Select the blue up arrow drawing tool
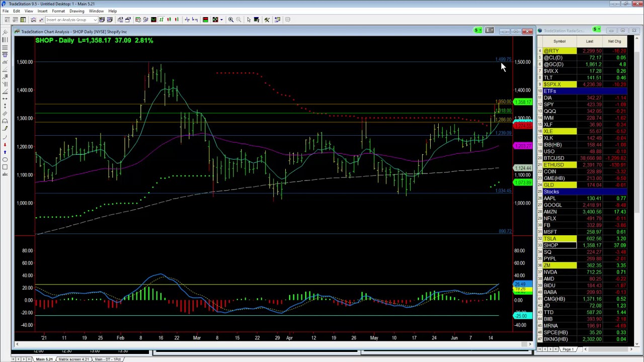The width and height of the screenshot is (644, 362). point(5,152)
